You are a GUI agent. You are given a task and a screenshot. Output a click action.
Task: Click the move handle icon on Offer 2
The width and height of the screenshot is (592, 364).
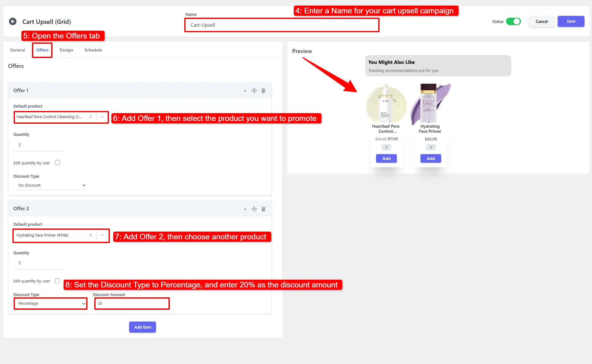(x=254, y=209)
